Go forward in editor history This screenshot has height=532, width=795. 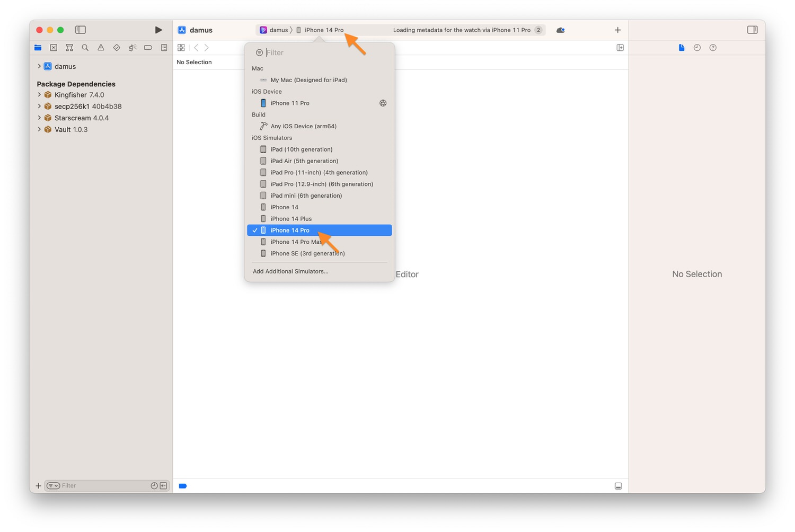(x=207, y=48)
